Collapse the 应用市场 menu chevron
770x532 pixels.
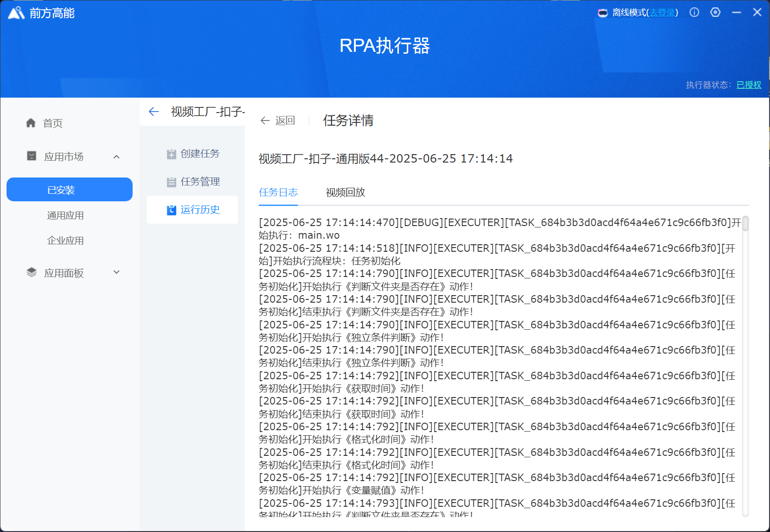tap(117, 157)
